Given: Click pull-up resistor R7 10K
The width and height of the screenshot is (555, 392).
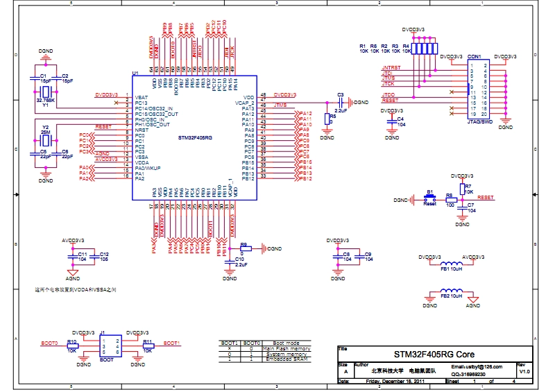Looking at the screenshot, I should tap(462, 189).
